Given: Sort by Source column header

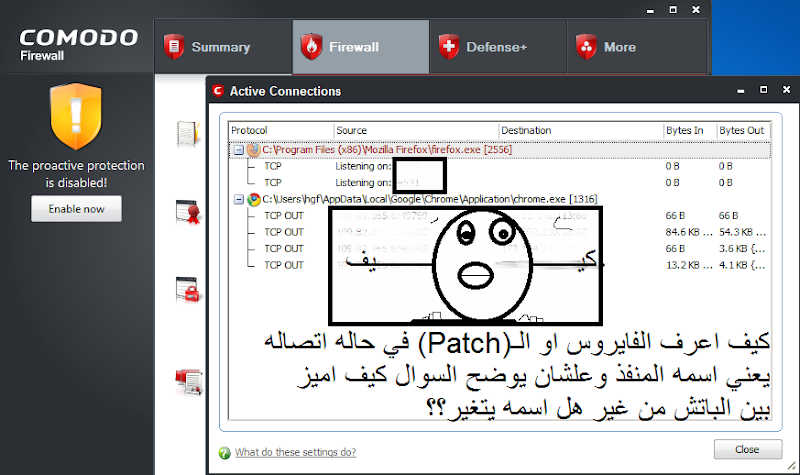Looking at the screenshot, I should point(416,131).
